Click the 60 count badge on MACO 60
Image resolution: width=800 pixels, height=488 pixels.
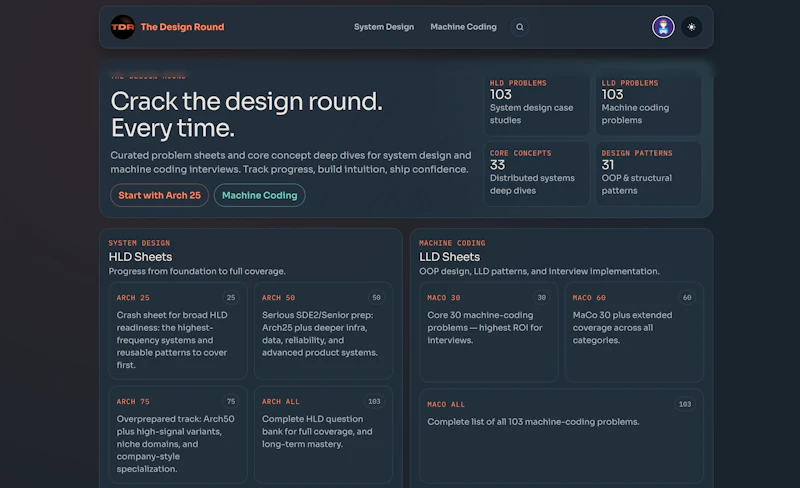click(x=687, y=298)
